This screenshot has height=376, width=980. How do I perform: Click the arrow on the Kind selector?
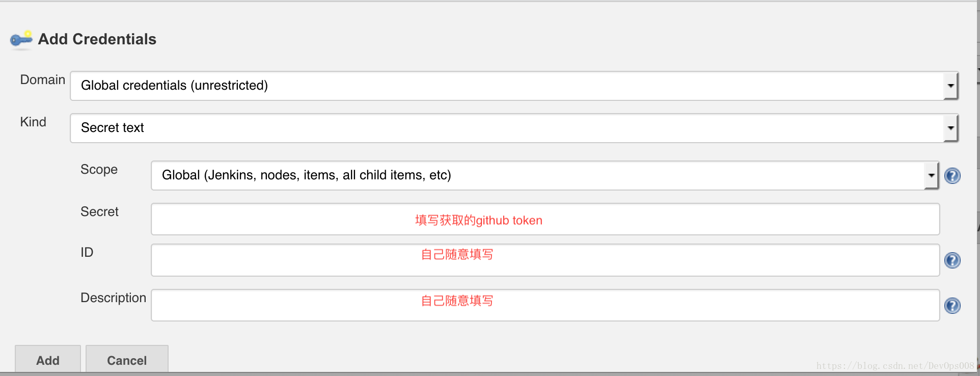(x=950, y=128)
